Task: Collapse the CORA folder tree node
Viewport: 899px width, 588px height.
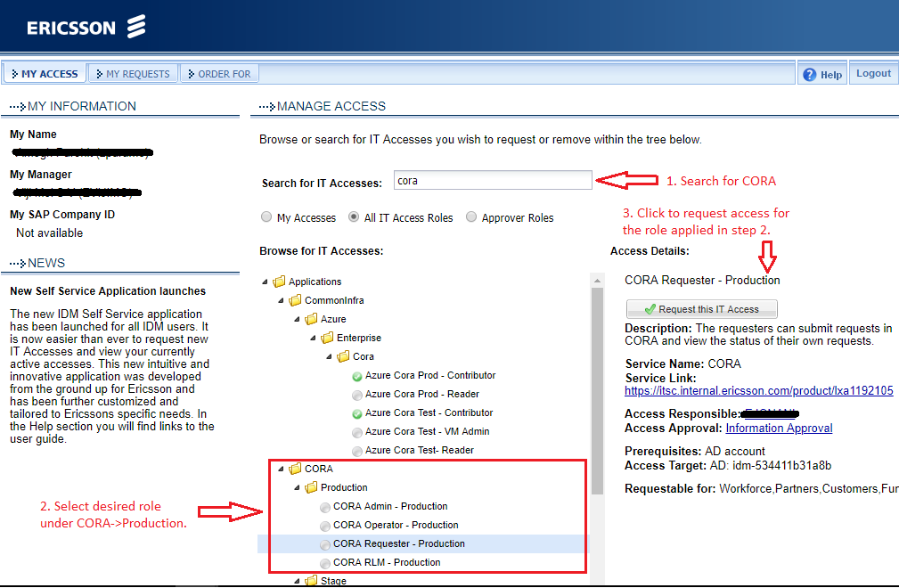Action: click(x=282, y=469)
